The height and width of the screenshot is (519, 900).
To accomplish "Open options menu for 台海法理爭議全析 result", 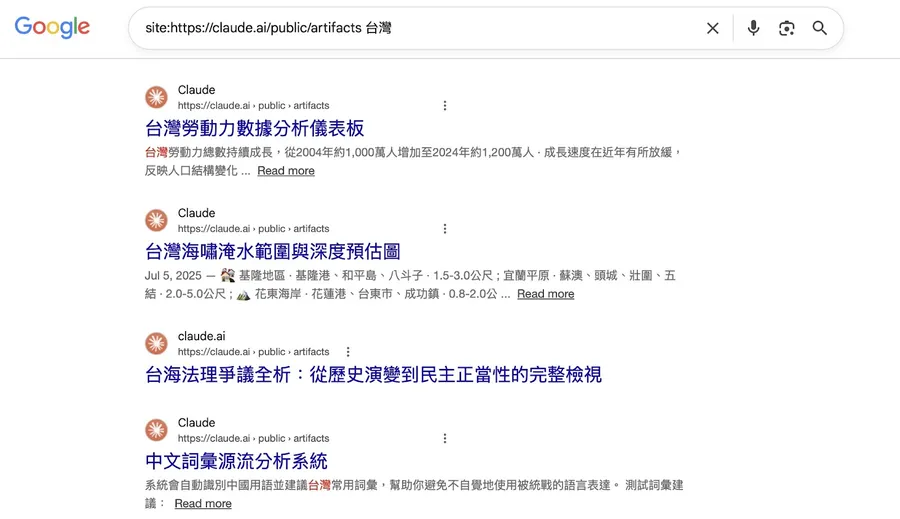I will click(x=348, y=352).
